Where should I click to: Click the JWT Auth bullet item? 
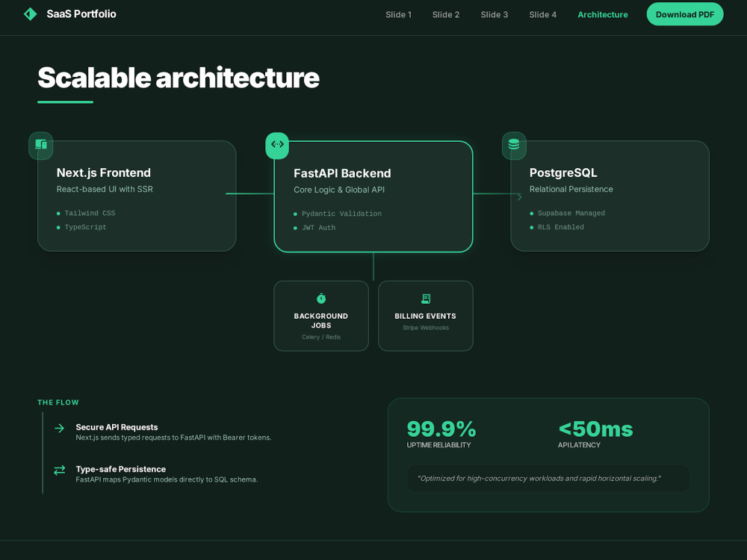[314, 228]
